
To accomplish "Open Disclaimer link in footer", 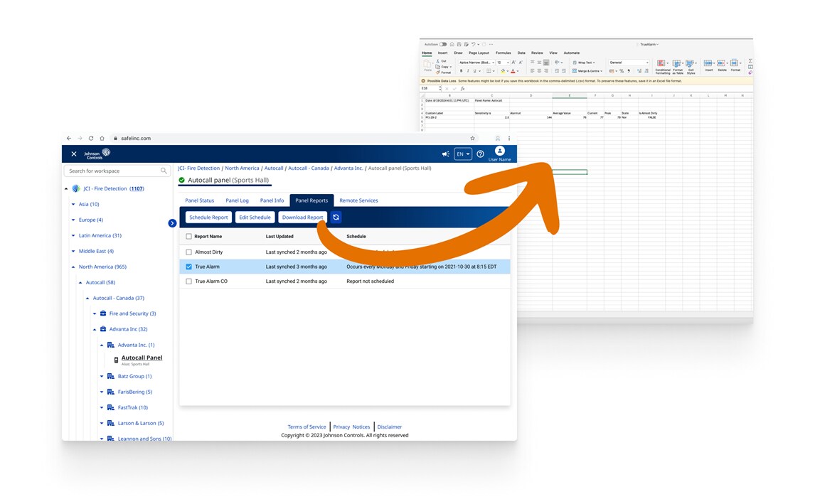I will pos(389,427).
